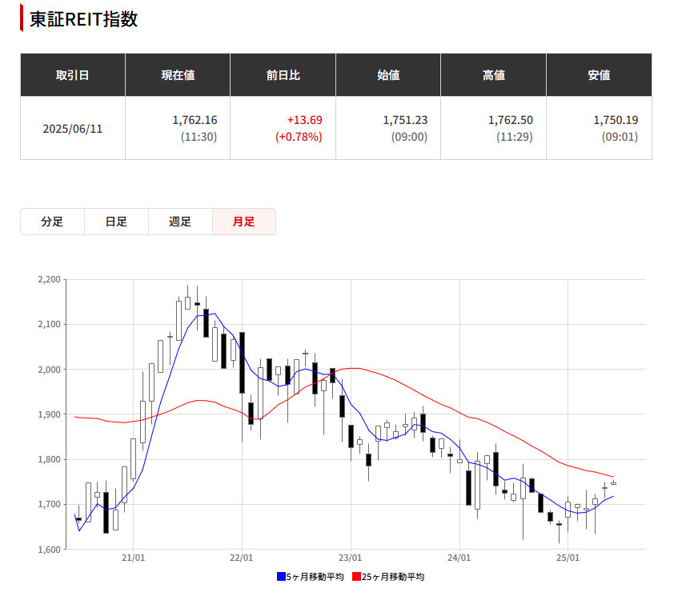The height and width of the screenshot is (616, 682).
Task: Click the 21/01 x-axis marker
Action: pyautogui.click(x=133, y=558)
